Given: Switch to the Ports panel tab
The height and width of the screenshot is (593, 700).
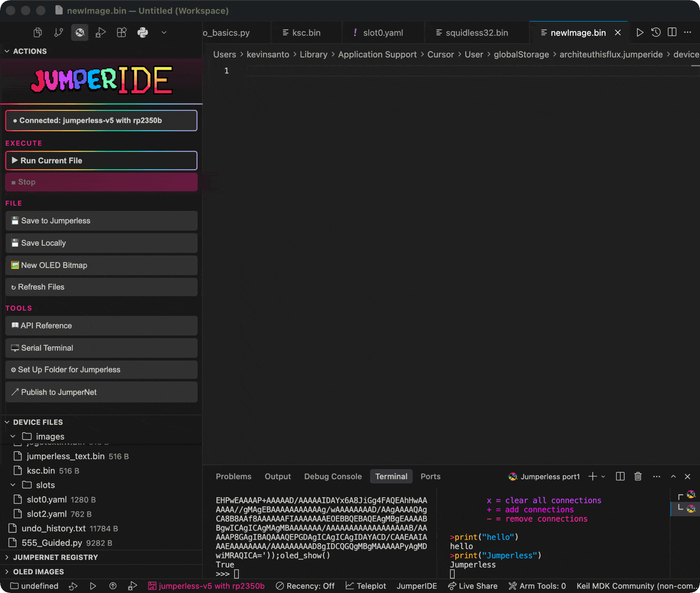Looking at the screenshot, I should pyautogui.click(x=431, y=477).
